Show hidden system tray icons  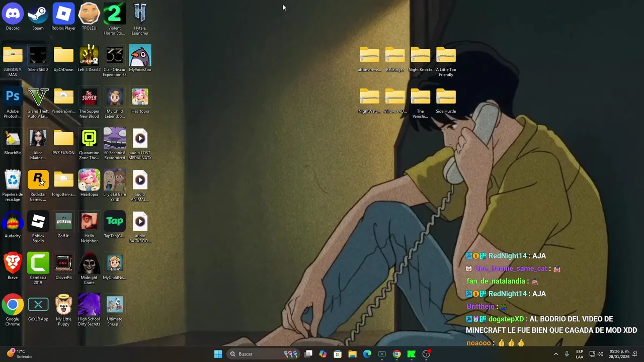(x=556, y=354)
